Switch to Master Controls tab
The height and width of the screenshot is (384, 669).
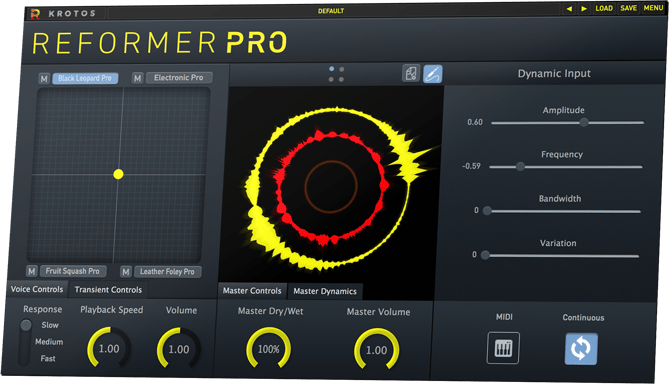tap(252, 291)
